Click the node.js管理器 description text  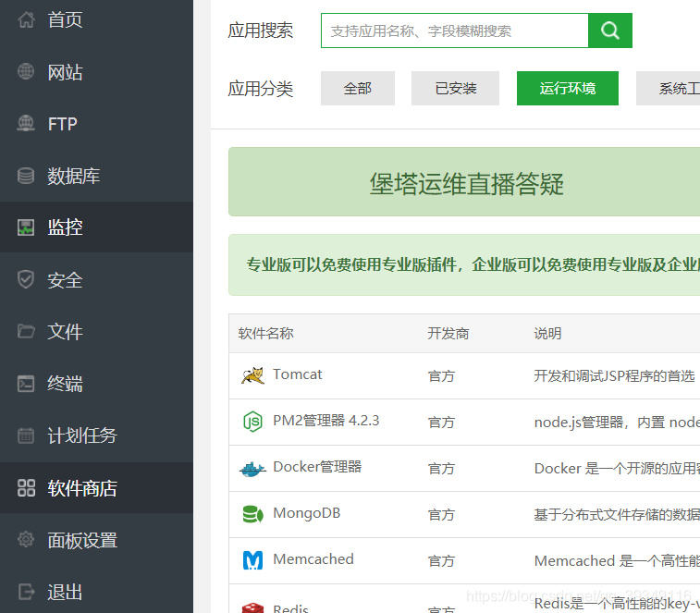pos(617,422)
